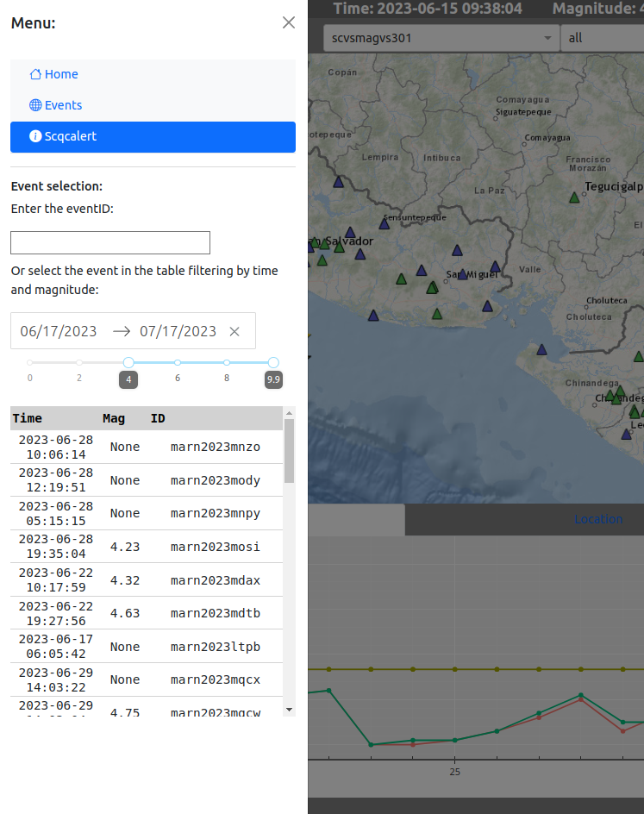Open the Events menu item
Screen dimensions: 644x814
(63, 105)
